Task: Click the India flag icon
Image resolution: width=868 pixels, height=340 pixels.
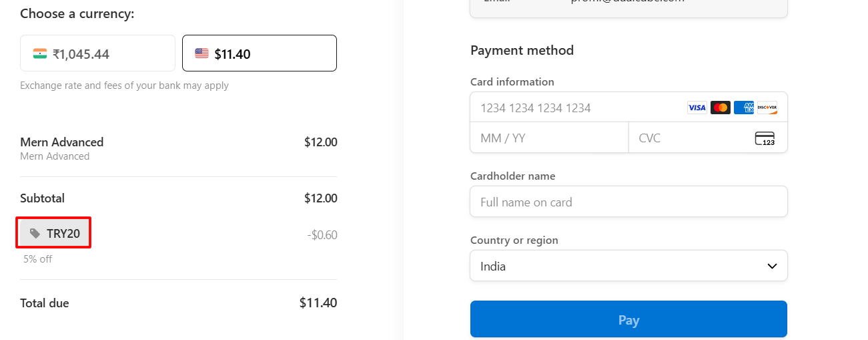Action: pyautogui.click(x=40, y=53)
